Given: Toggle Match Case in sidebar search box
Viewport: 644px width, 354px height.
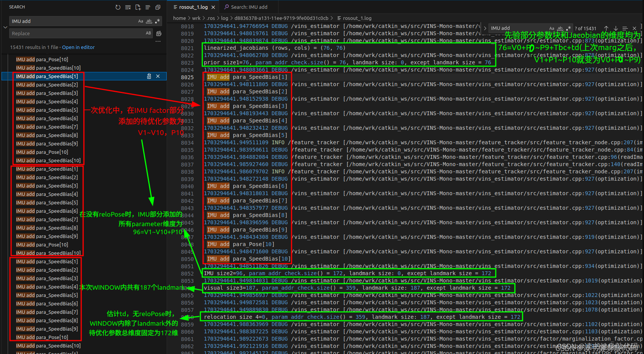Looking at the screenshot, I should click(x=141, y=21).
